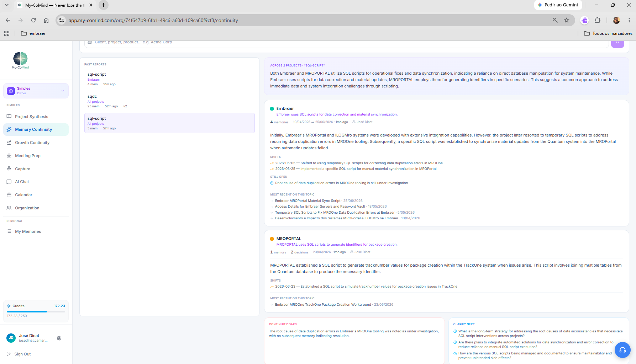Image resolution: width=636 pixels, height=364 pixels.
Task: Click Embraer green project color dot
Action: pyautogui.click(x=272, y=109)
